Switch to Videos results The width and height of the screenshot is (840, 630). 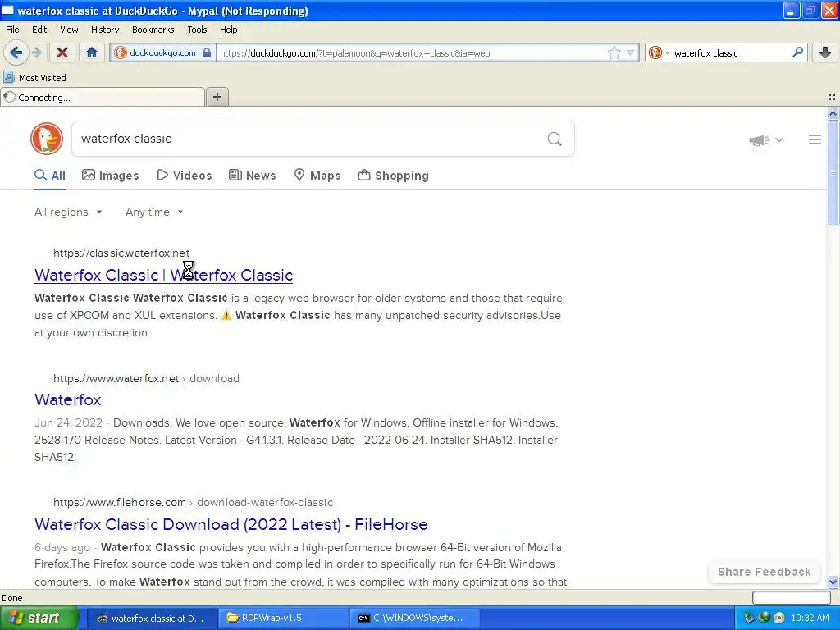(185, 176)
